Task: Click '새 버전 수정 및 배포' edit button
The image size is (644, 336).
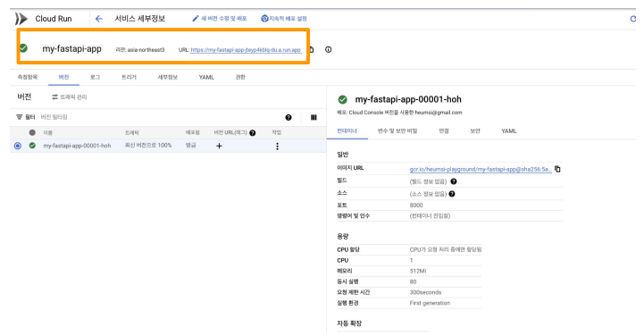Action: point(220,19)
